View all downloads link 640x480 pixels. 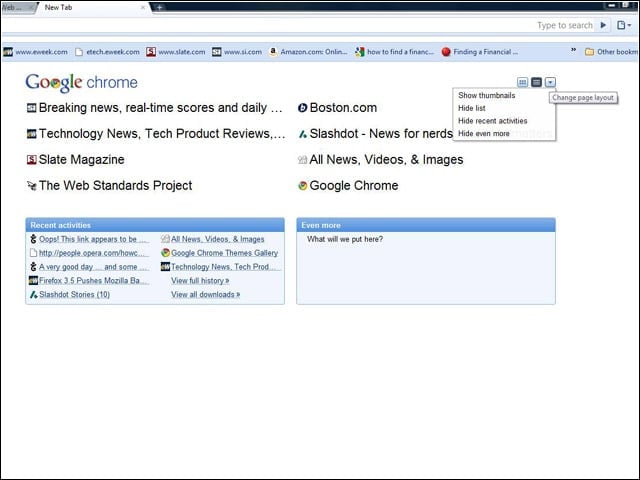(x=206, y=295)
